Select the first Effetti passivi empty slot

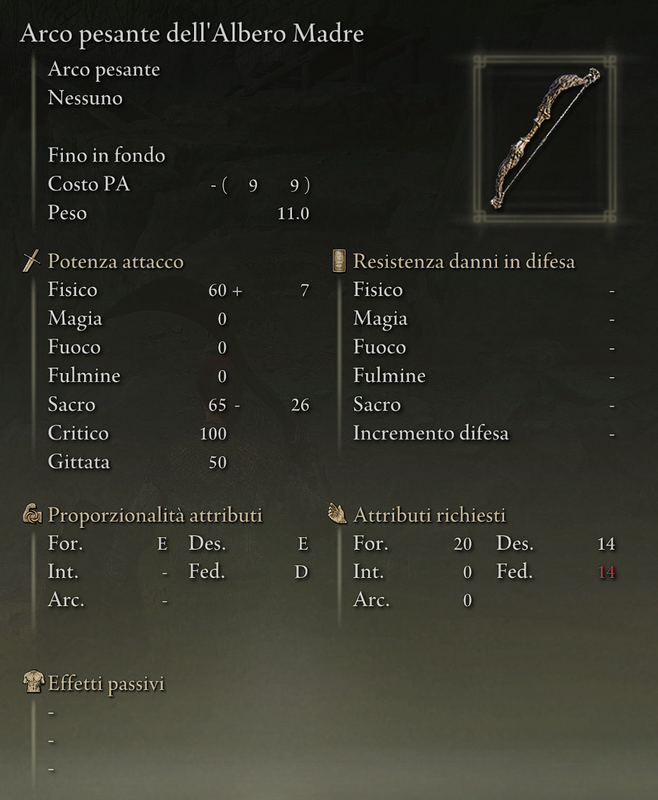(51, 712)
